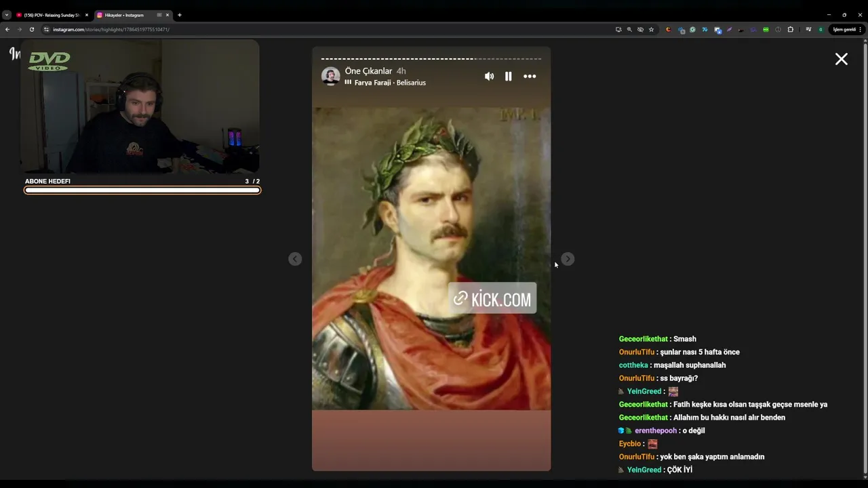
Task: Open the Farya Faraji · Belisarius music label
Action: 385,83
